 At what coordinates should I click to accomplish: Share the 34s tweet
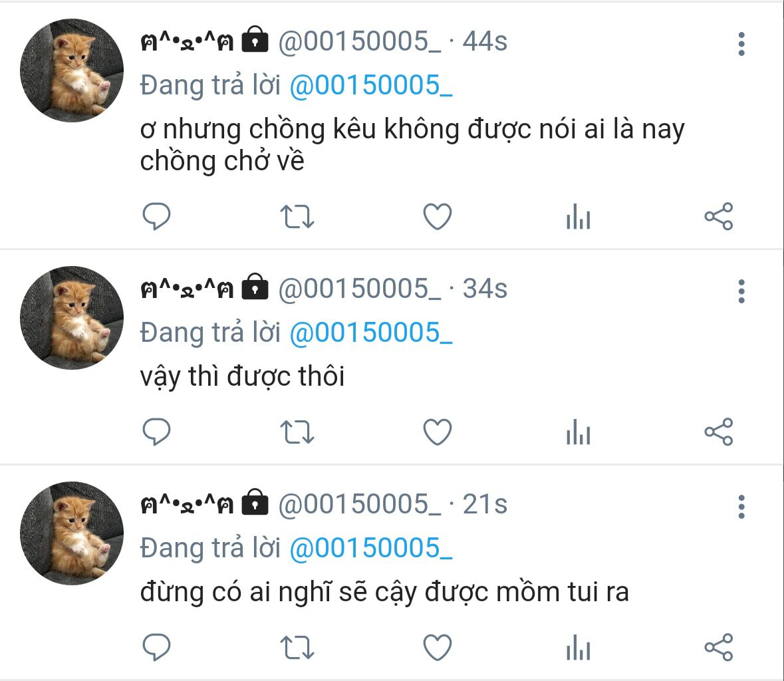718,432
